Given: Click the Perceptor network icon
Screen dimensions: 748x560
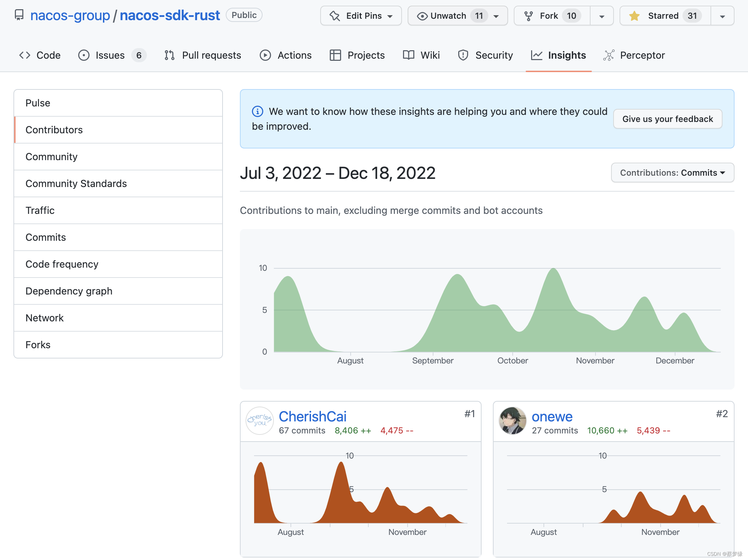Looking at the screenshot, I should [609, 55].
